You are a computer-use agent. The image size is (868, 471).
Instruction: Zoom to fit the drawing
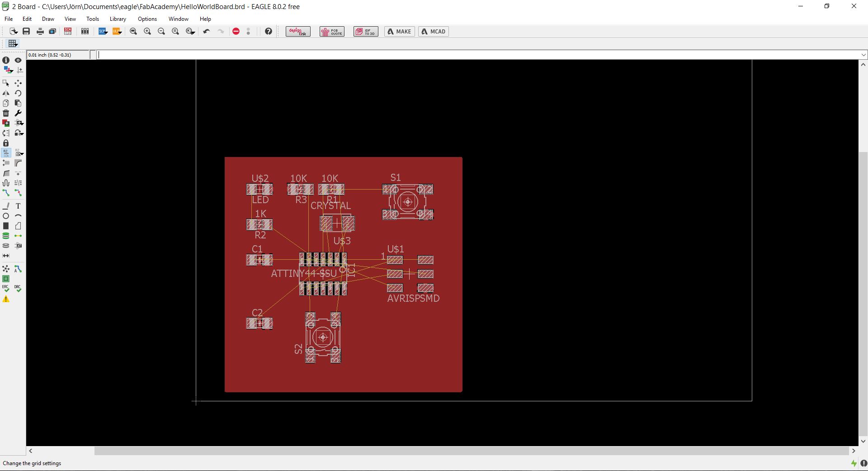[133, 31]
